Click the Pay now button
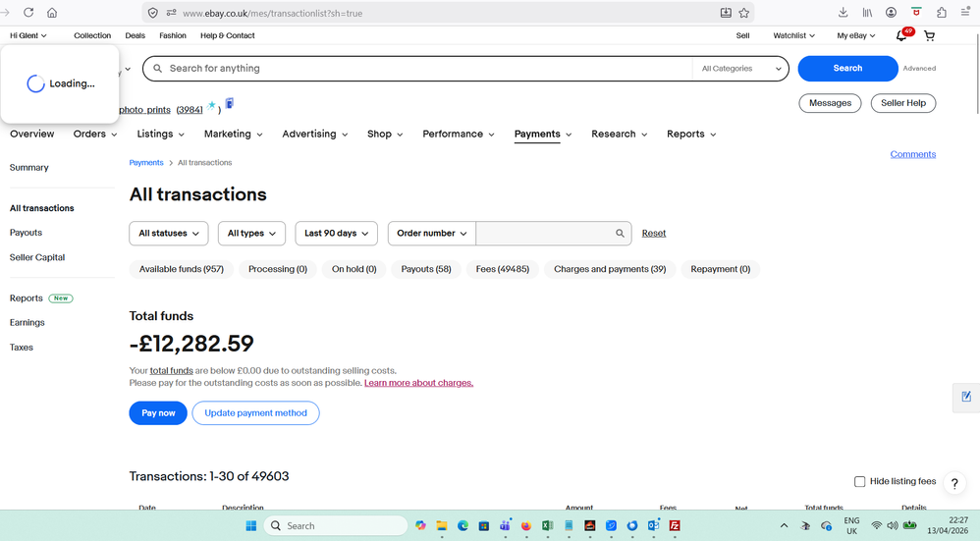 [x=158, y=413]
